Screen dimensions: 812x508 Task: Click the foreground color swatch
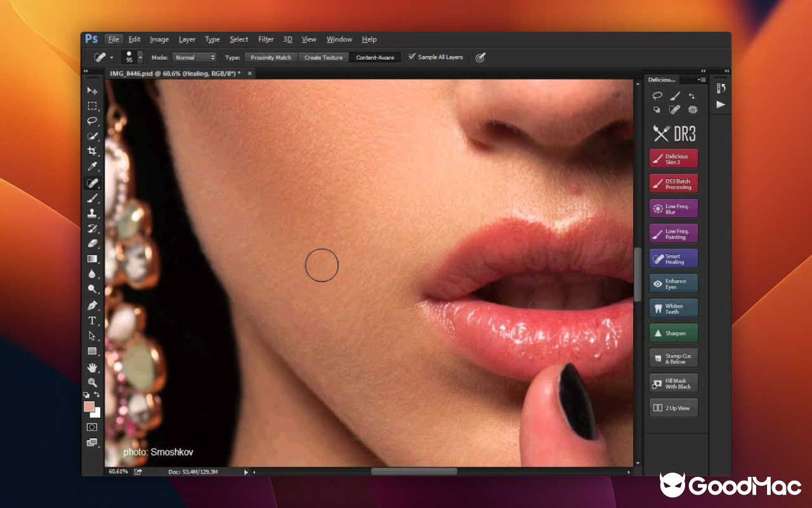coord(89,408)
